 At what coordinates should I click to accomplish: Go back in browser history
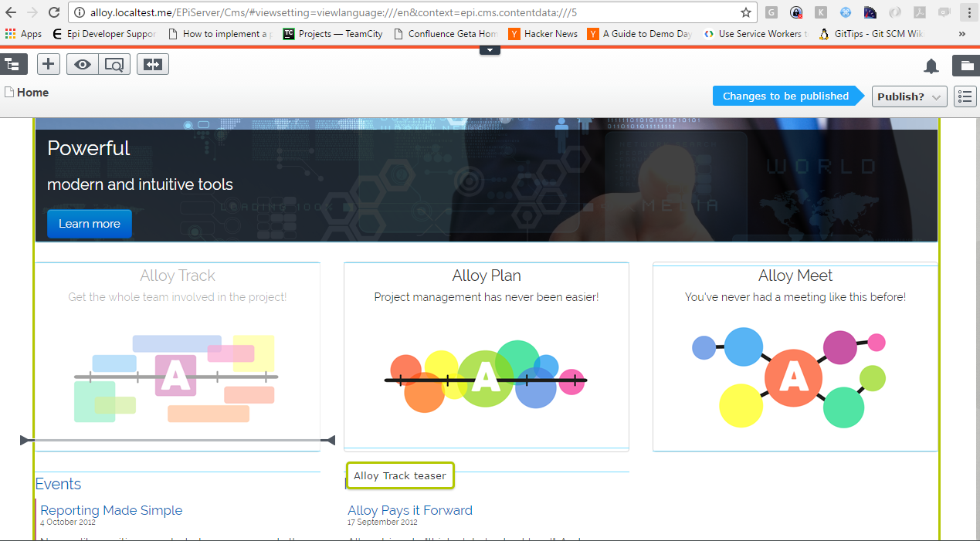11,12
